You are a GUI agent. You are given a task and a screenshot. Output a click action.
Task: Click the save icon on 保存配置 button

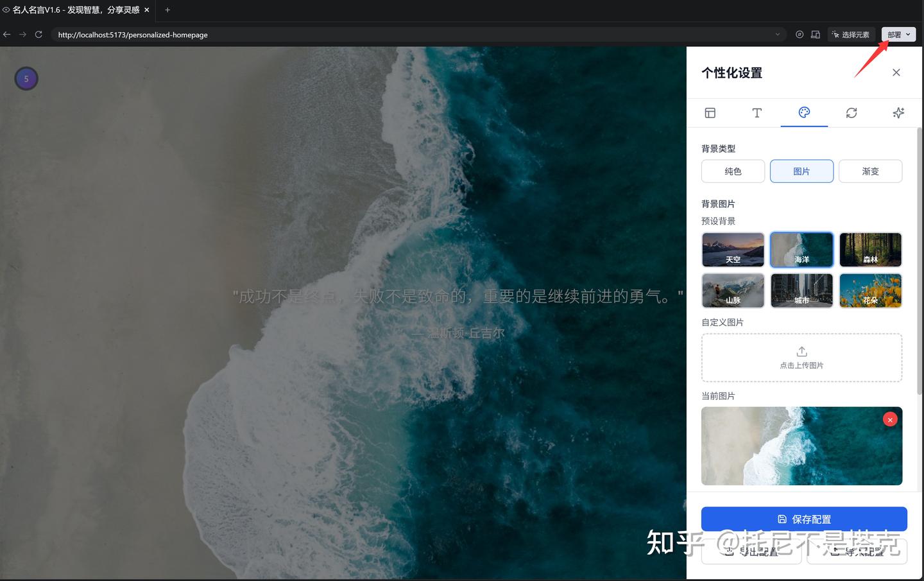point(782,518)
